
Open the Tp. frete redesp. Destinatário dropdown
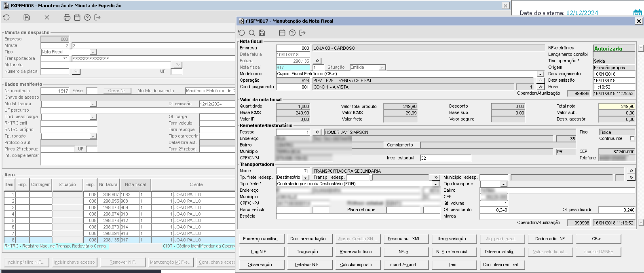pyautogui.click(x=306, y=178)
